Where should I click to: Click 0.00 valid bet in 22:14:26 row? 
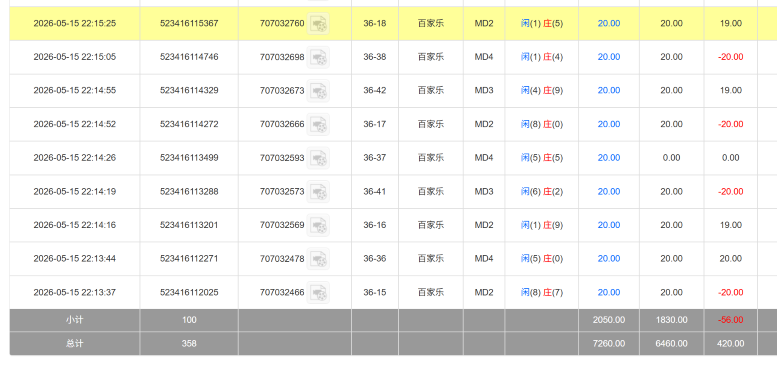671,157
